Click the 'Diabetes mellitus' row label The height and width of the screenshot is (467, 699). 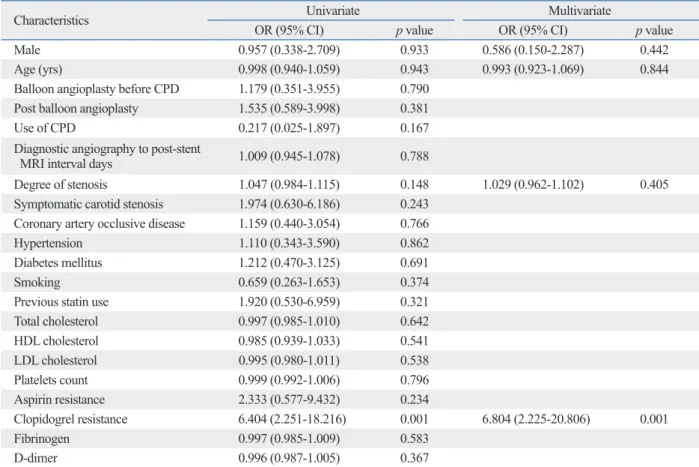58,263
